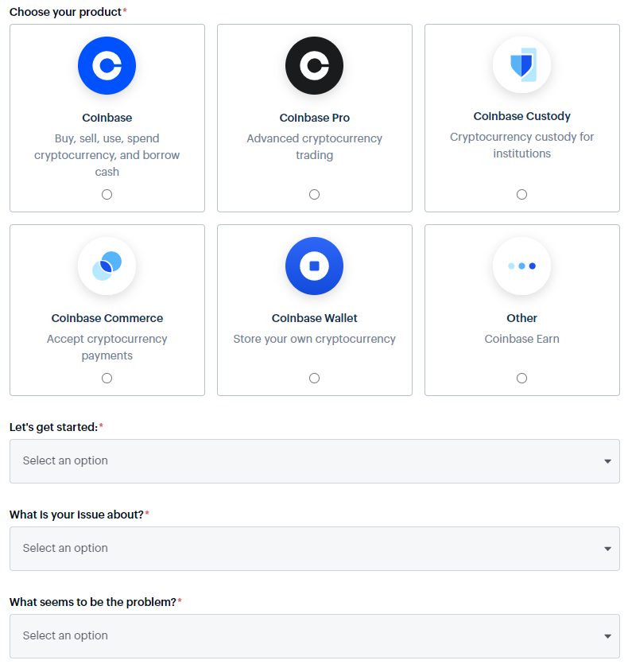
Task: Select the Coinbase radio button
Action: click(107, 194)
